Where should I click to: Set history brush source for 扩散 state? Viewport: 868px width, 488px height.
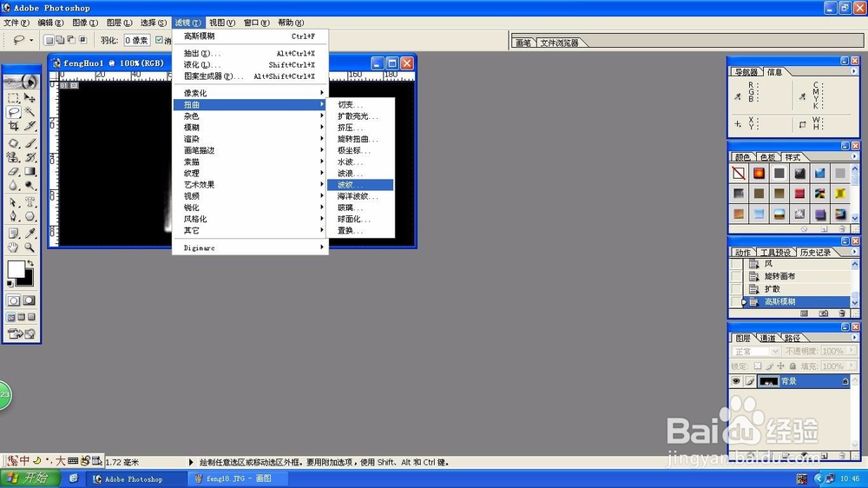pos(736,288)
